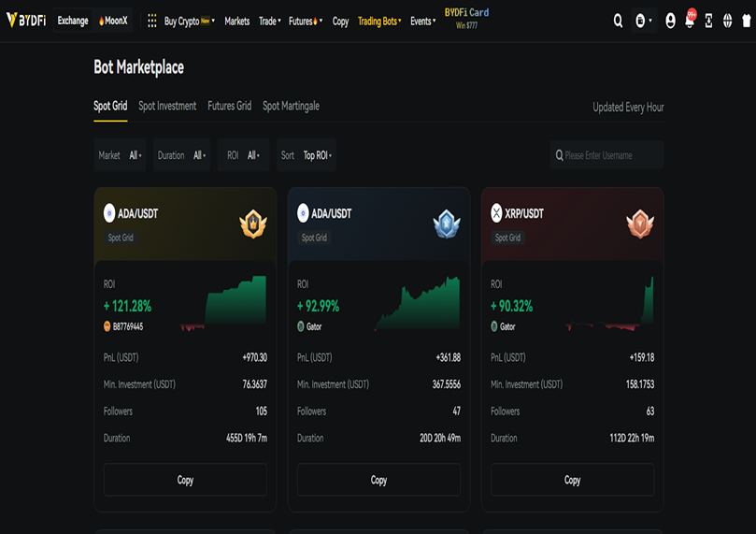The height and width of the screenshot is (534, 756).
Task: Expand the Market filter dropdown
Action: click(x=121, y=155)
